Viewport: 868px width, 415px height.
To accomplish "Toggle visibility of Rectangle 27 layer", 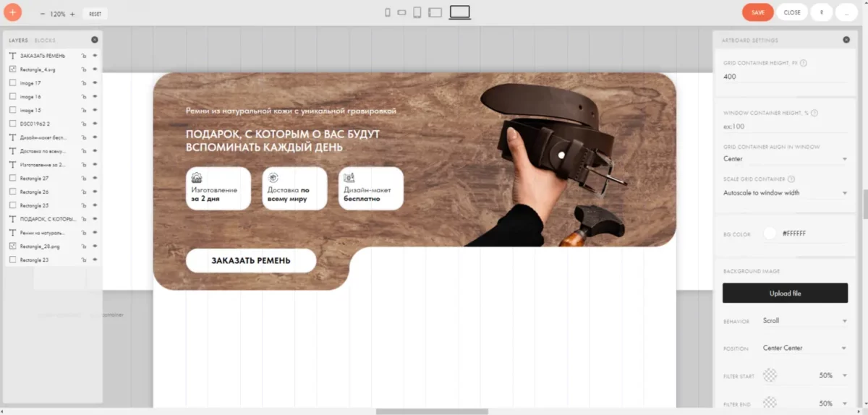I will point(95,178).
